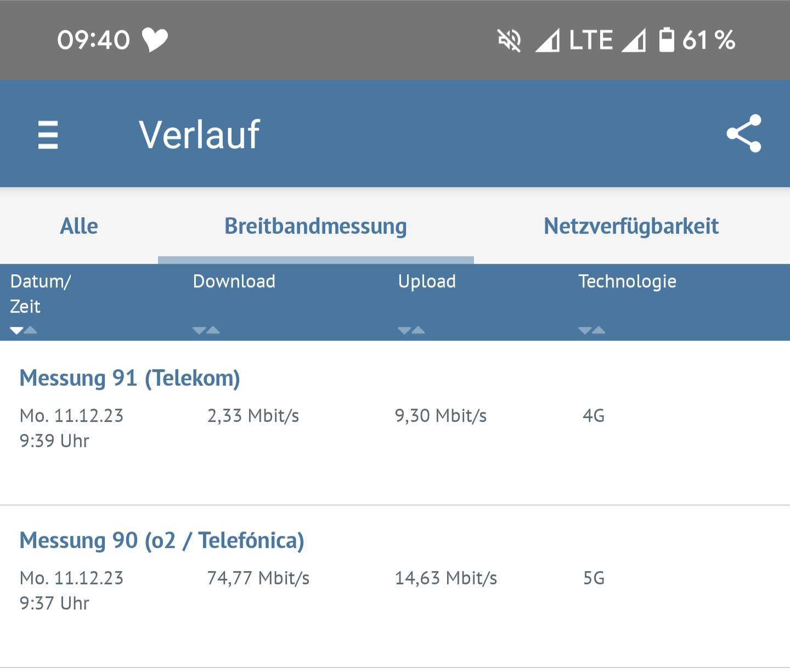This screenshot has height=672, width=790.
Task: Tap the LTE network indicator
Action: [591, 40]
